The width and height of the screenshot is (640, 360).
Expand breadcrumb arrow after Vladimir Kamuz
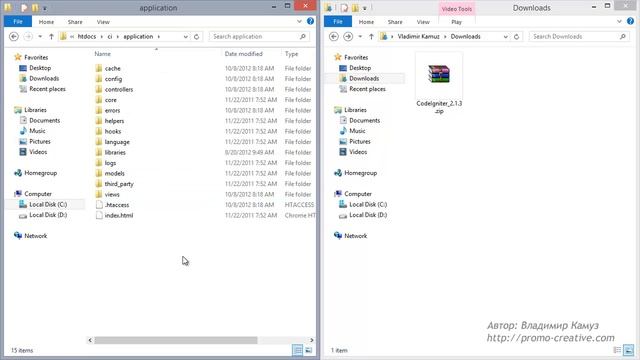[x=445, y=37]
